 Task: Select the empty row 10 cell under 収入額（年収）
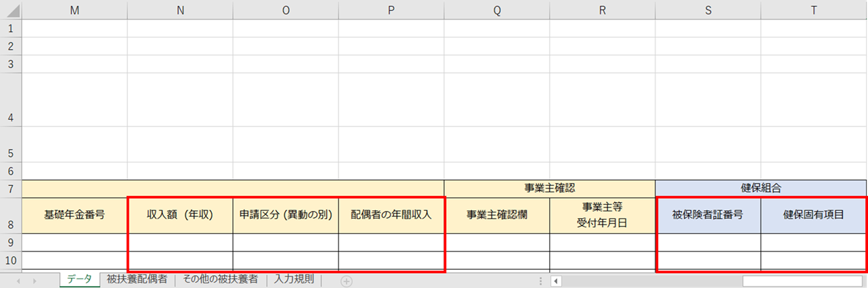pyautogui.click(x=180, y=260)
